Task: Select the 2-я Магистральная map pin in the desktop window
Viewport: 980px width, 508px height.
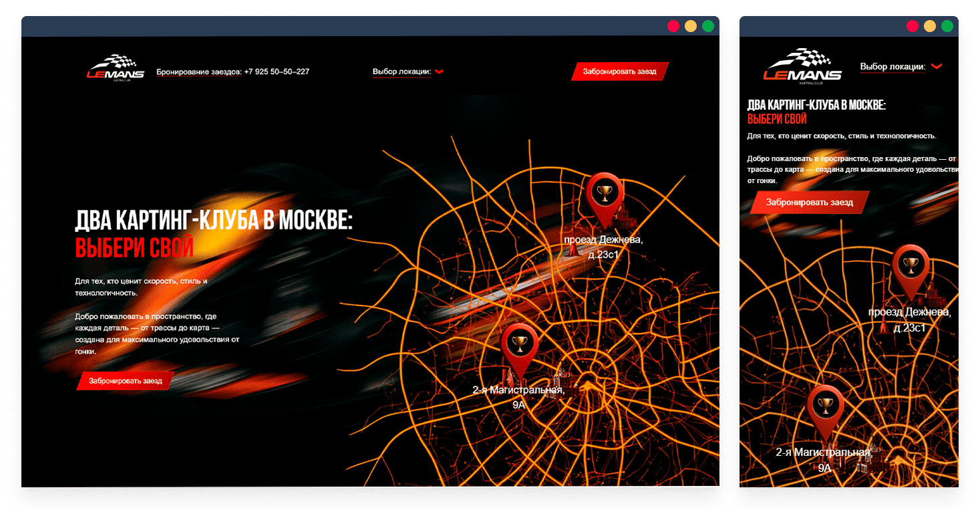Action: coord(519,351)
